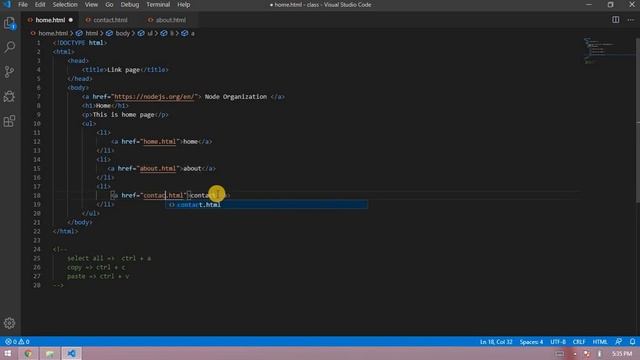Open the Help menu
Viewport: 640px width, 360px height.
click(x=184, y=4)
